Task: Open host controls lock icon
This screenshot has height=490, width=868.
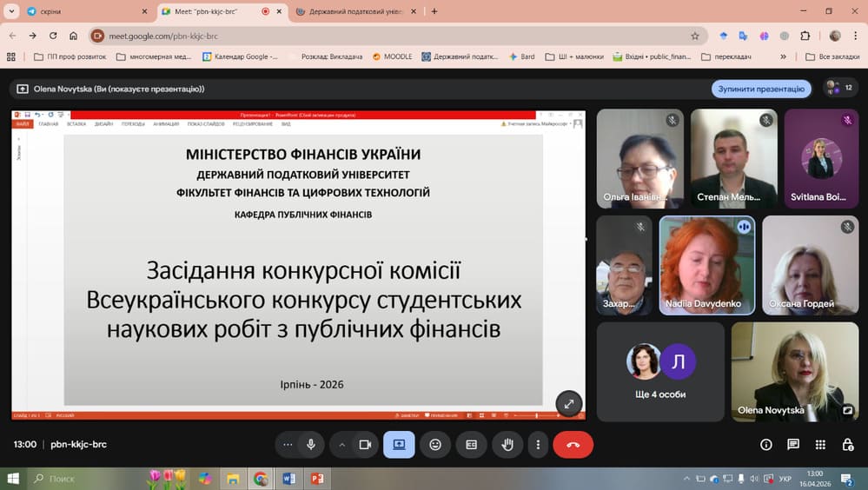Action: [x=847, y=444]
